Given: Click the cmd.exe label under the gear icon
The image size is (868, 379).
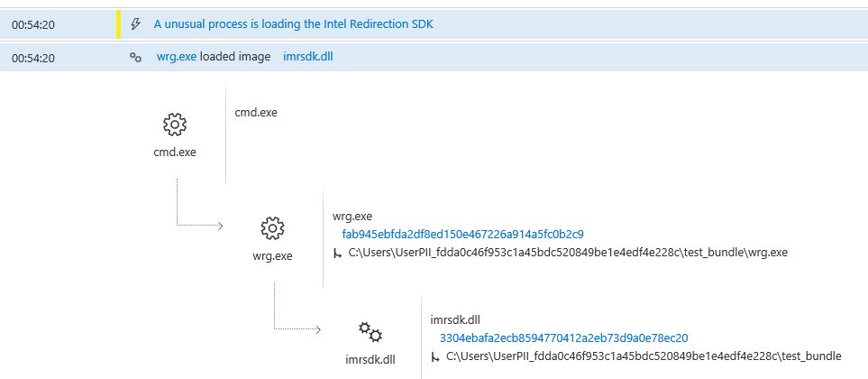Looking at the screenshot, I should pos(175,152).
